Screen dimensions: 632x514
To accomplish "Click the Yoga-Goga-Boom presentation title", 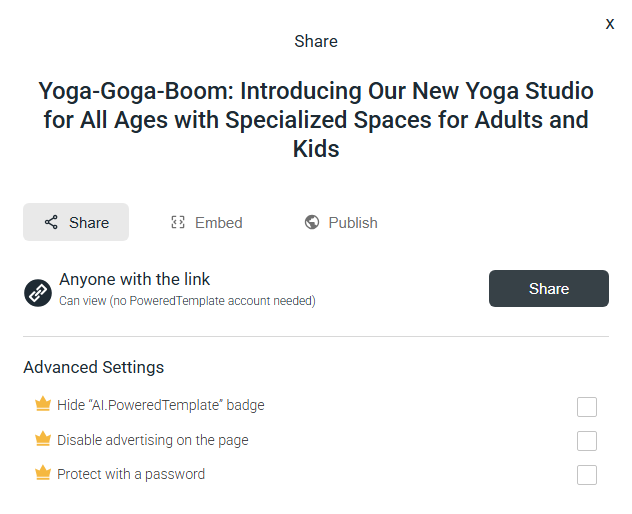I will [316, 120].
